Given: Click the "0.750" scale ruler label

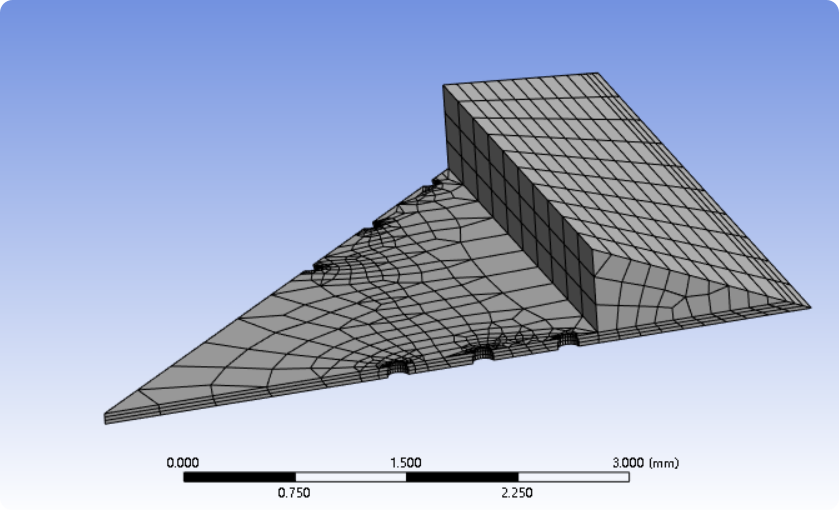Looking at the screenshot, I should point(294,493).
